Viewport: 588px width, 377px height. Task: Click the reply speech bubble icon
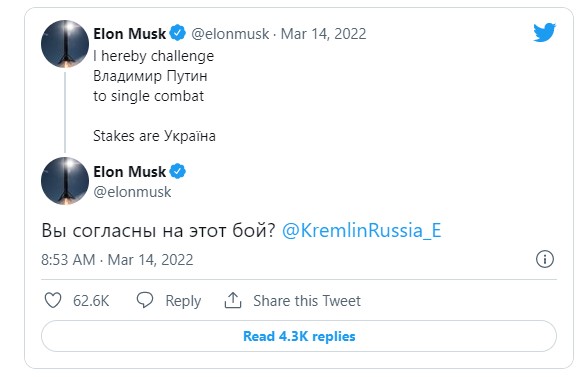coord(145,300)
